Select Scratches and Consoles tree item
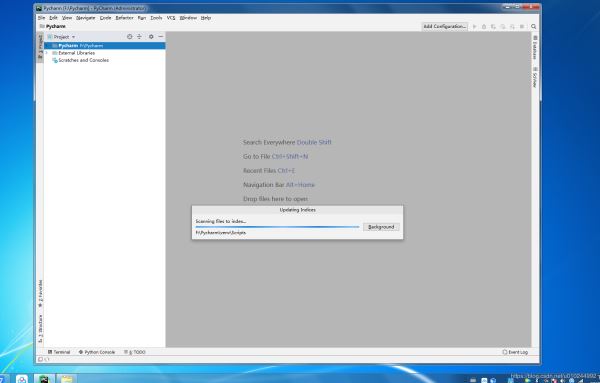Image resolution: width=600 pixels, height=383 pixels. point(83,60)
